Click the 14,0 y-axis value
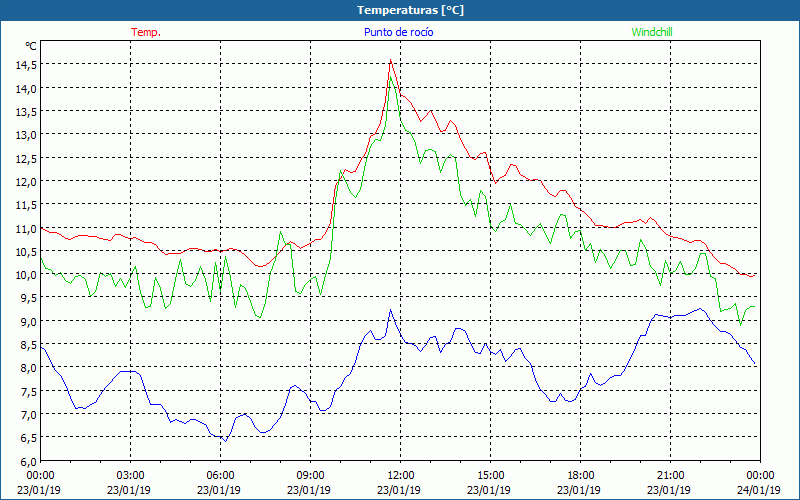Image resolution: width=800 pixels, height=500 pixels. tap(27, 88)
